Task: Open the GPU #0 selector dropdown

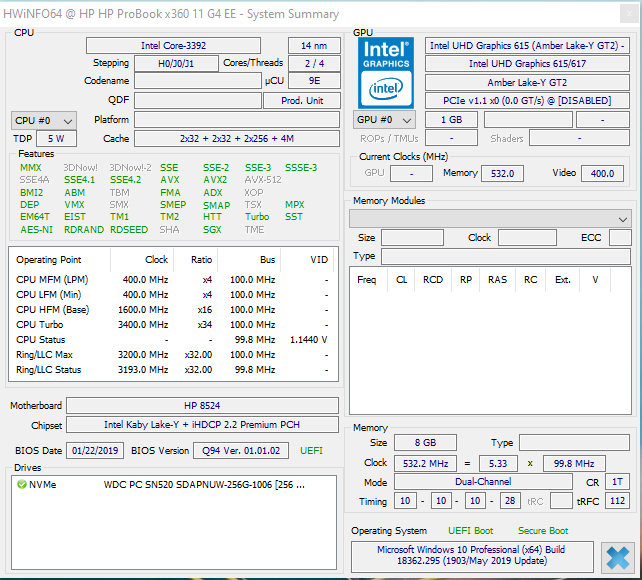Action: coord(384,120)
